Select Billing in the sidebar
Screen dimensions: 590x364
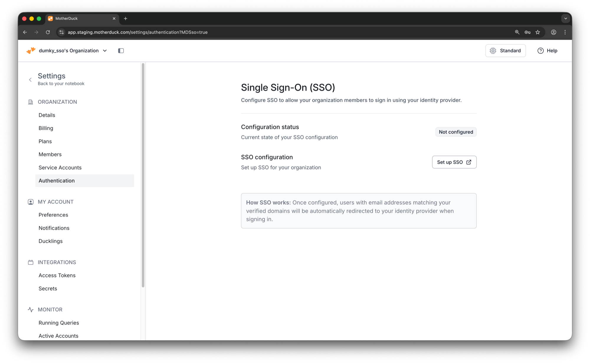[x=46, y=128]
